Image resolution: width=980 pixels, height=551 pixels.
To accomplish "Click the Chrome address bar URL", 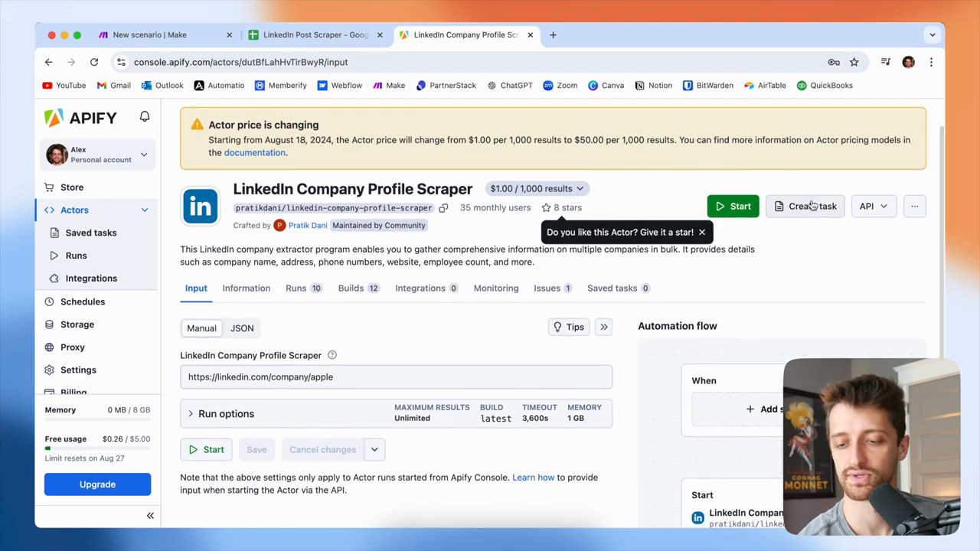I will click(x=240, y=62).
